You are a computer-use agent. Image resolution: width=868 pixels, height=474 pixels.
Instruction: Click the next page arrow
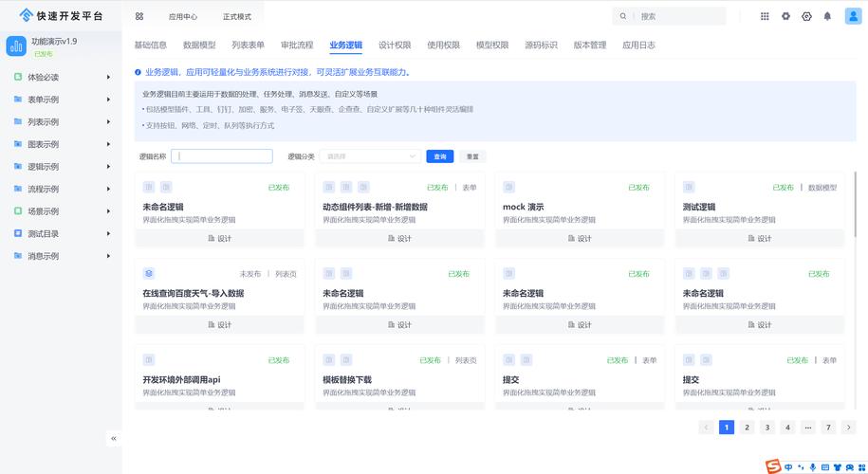pyautogui.click(x=849, y=427)
